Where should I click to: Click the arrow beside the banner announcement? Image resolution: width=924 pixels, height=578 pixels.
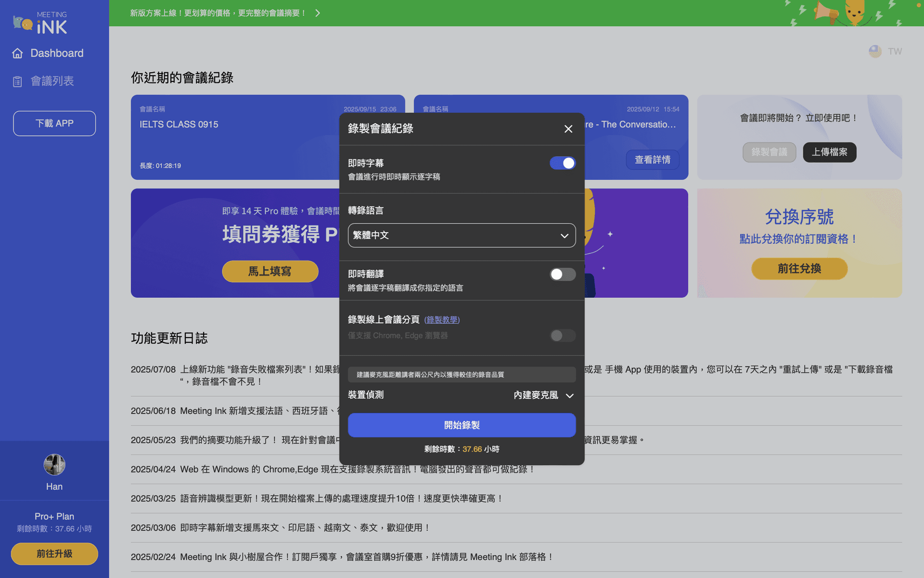(318, 13)
